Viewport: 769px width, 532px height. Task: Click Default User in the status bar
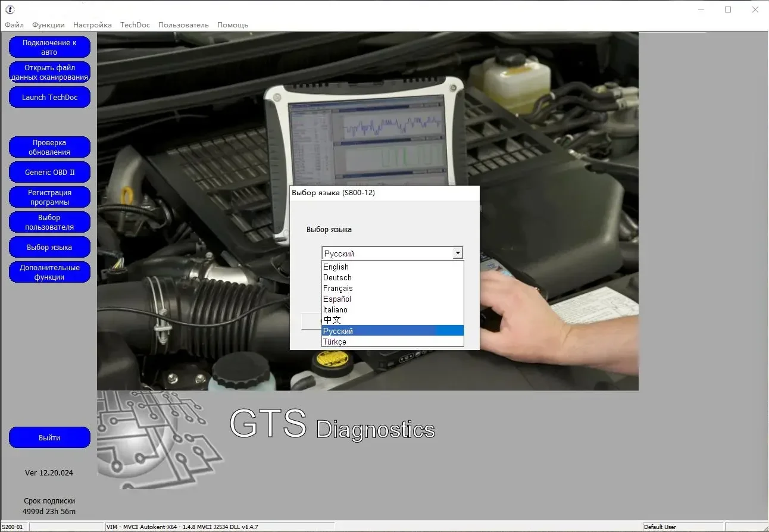660,527
